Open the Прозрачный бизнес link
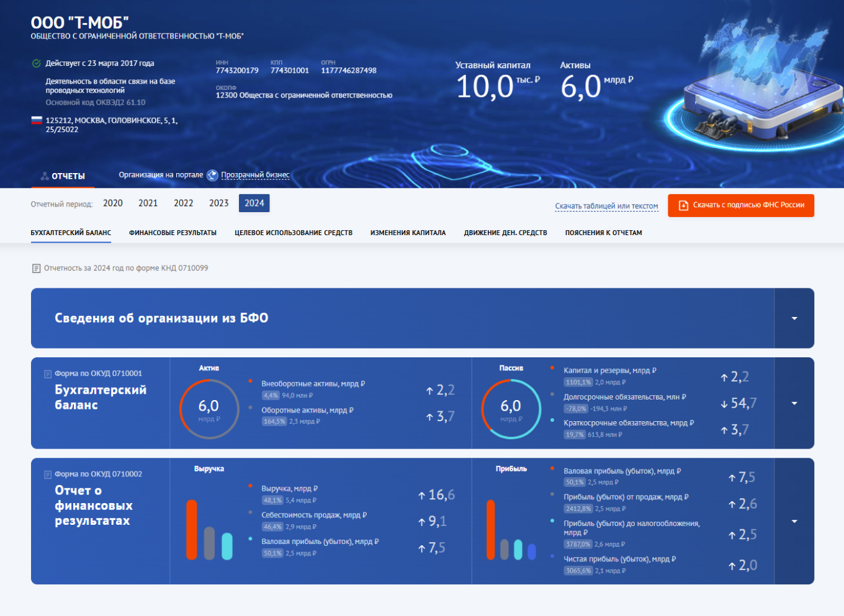This screenshot has width=844, height=616. 255,175
